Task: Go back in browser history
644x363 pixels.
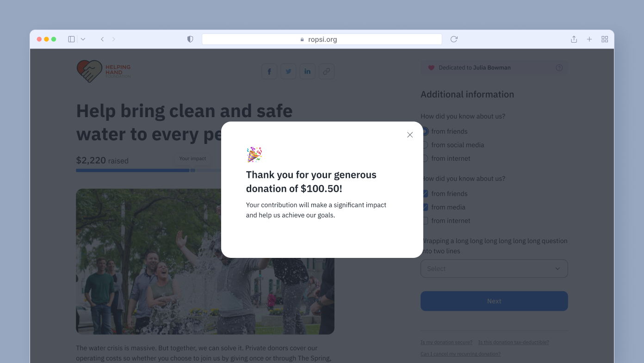Action: (102, 39)
